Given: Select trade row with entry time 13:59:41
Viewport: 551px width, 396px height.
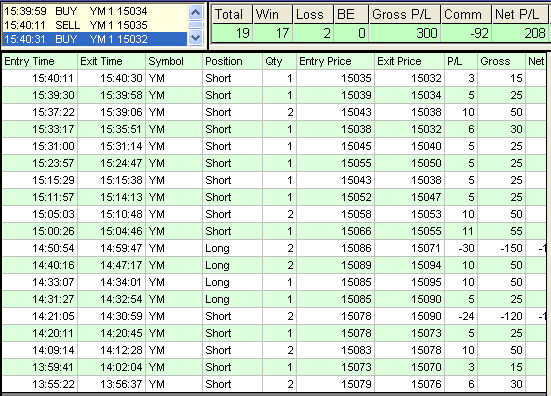Looking at the screenshot, I should 274,367.
